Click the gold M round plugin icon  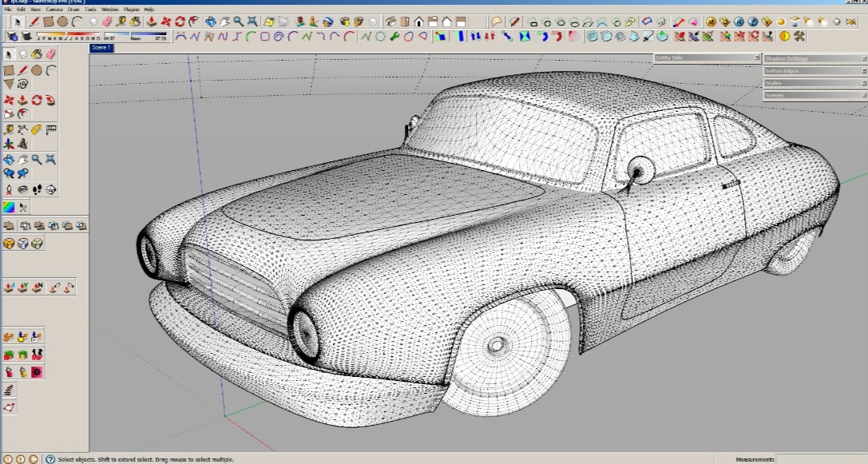[711, 22]
